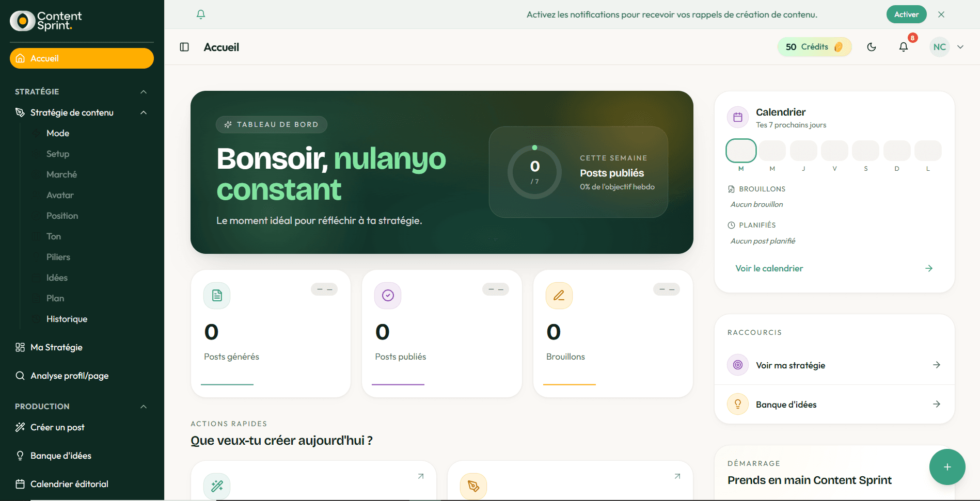
Task: Select the first highlighted calendar day
Action: [x=741, y=151]
